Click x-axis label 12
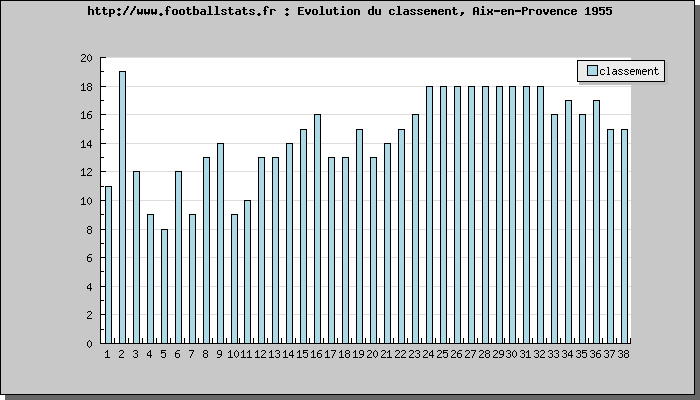The image size is (700, 400). click(x=261, y=354)
